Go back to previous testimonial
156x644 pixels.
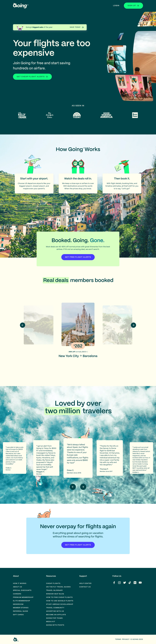coord(73,487)
